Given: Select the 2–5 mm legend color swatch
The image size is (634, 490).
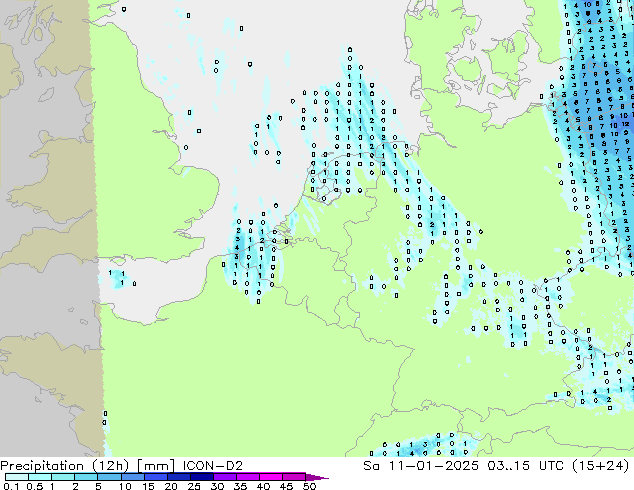Looking at the screenshot, I should coord(86,477).
